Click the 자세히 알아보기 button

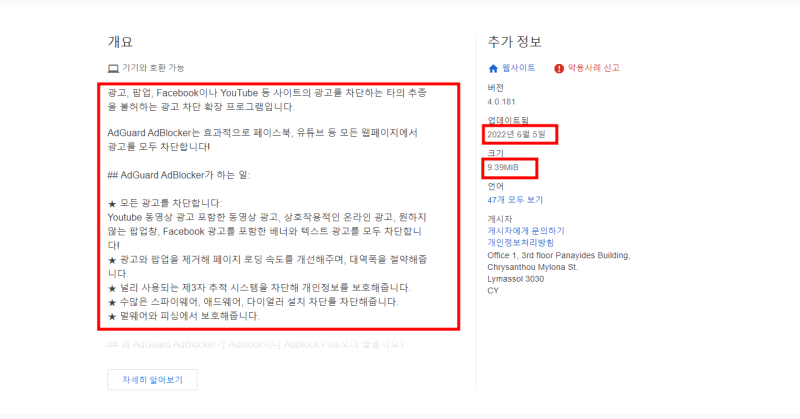[152, 380]
